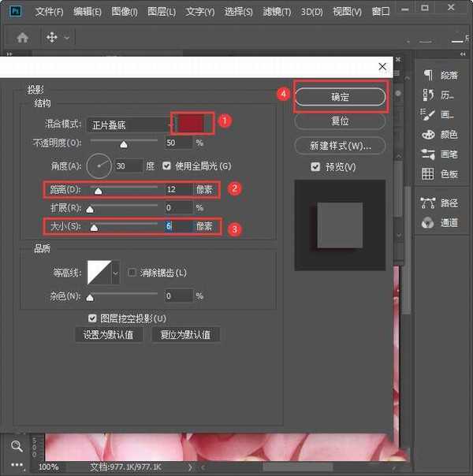473x476 pixels.
Task: Toggle Use Global Light (使用全局光) checkbox
Action: [x=166, y=166]
